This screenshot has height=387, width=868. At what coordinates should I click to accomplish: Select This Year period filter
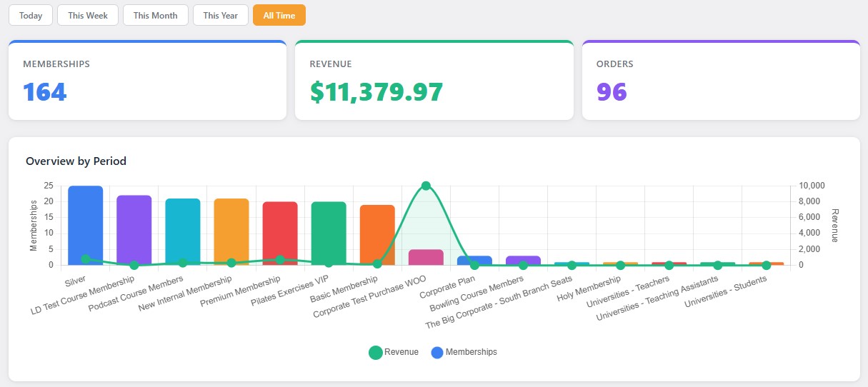coord(220,15)
